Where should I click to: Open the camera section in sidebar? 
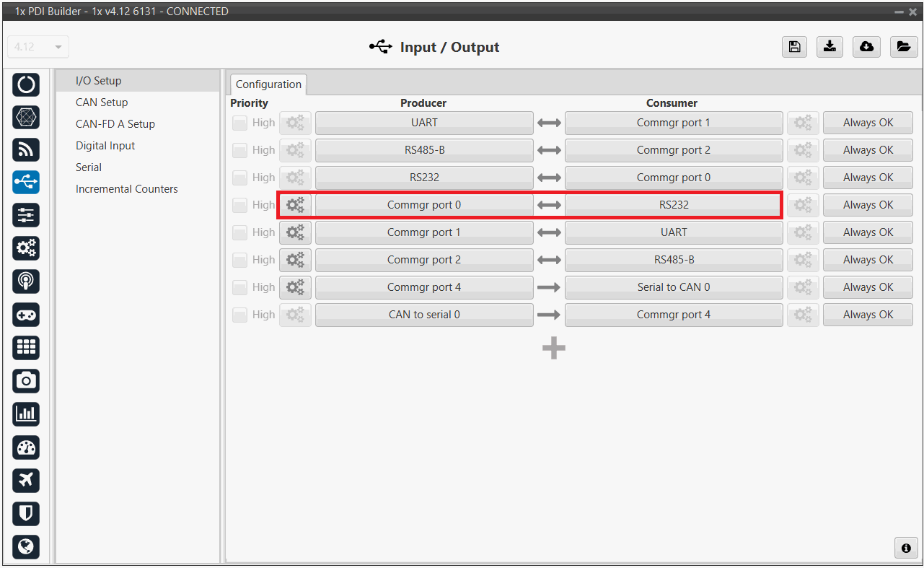(26, 380)
